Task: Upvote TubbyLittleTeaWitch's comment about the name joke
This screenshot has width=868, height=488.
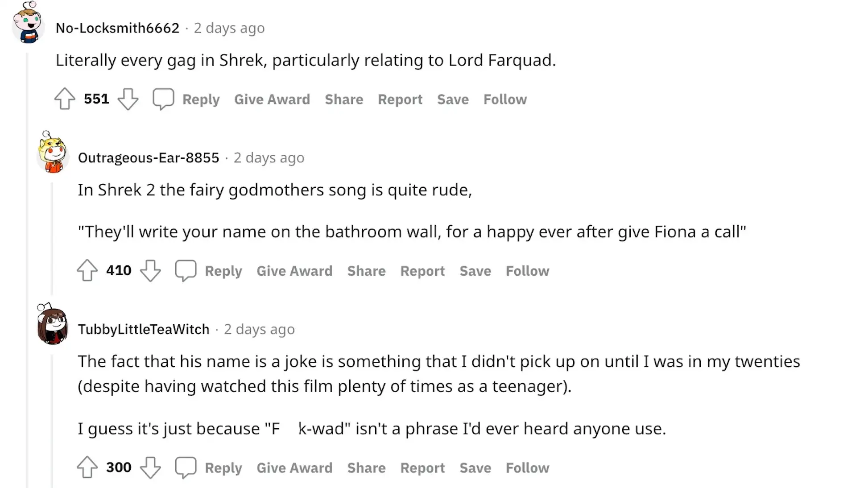Action: point(87,467)
